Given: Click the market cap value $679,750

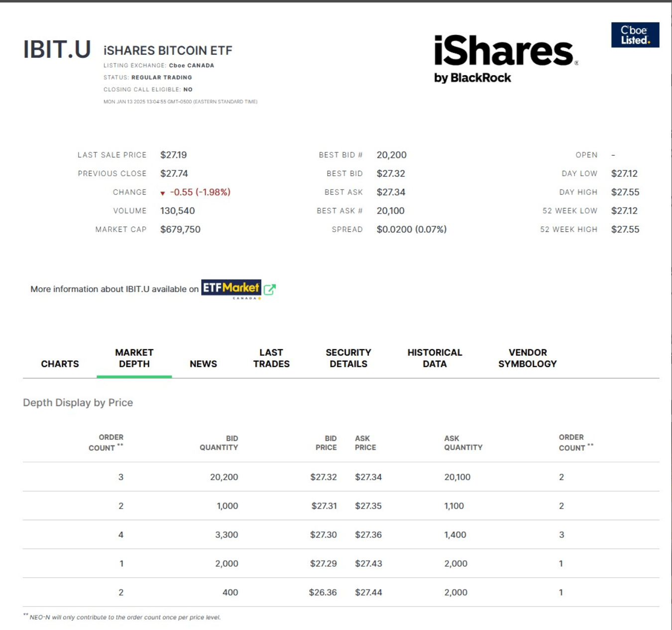Looking at the screenshot, I should coord(180,229).
